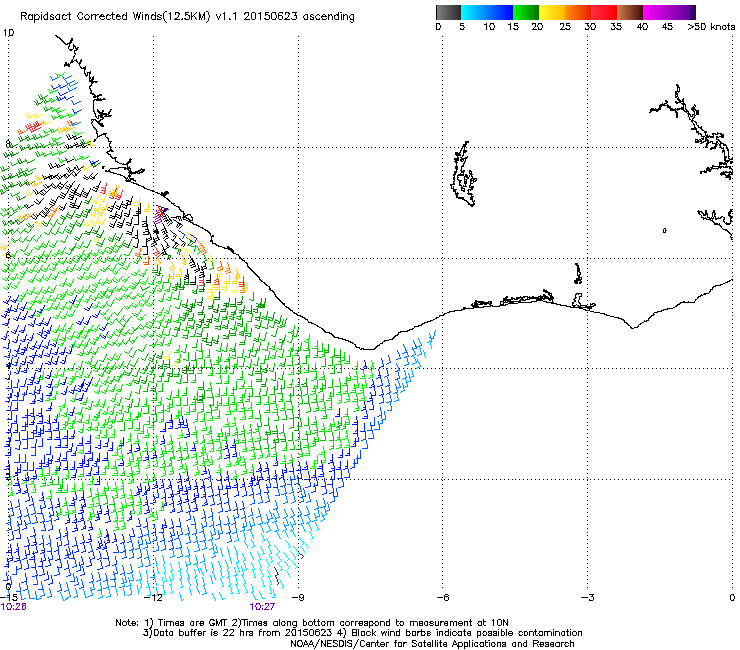740x650 pixels.
Task: Click the red 30-35 knots legend segment
Action: (x=604, y=12)
